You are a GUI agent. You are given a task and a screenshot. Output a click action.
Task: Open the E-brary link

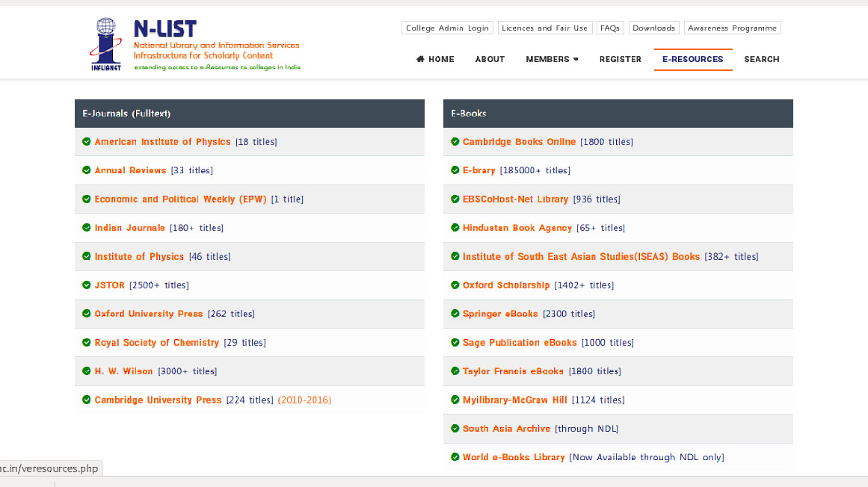click(478, 170)
